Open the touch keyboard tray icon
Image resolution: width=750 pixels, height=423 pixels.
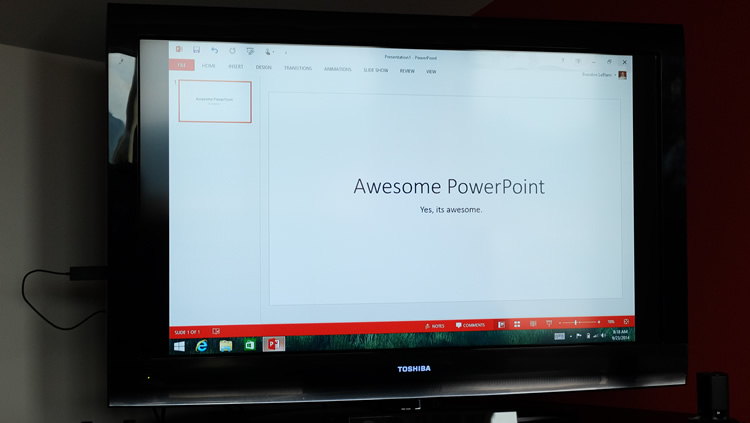pyautogui.click(x=559, y=336)
